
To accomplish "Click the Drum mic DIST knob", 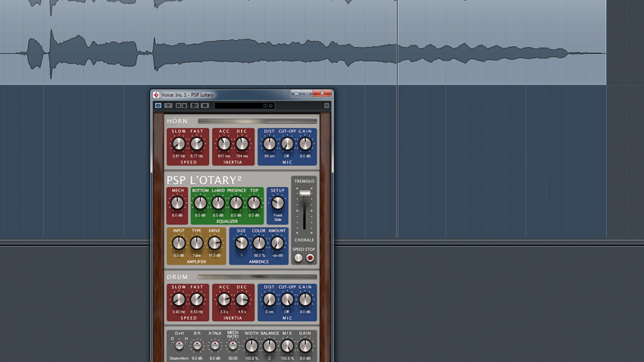I will (x=269, y=300).
